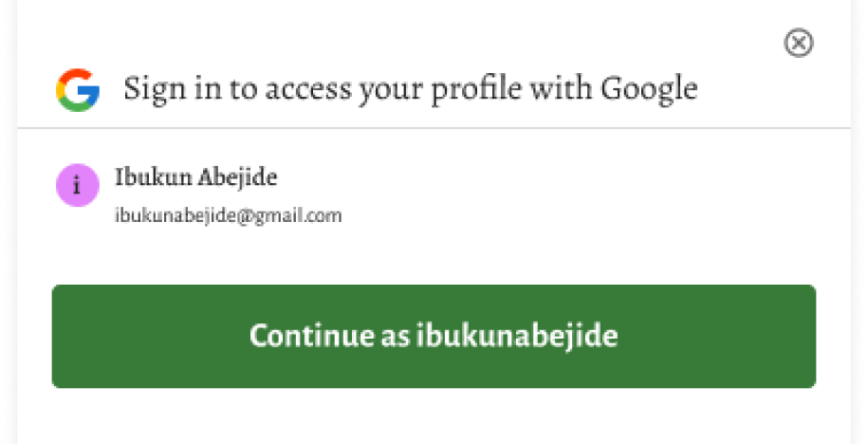Click the Google G logo
This screenshot has height=444, width=868.
click(x=78, y=90)
